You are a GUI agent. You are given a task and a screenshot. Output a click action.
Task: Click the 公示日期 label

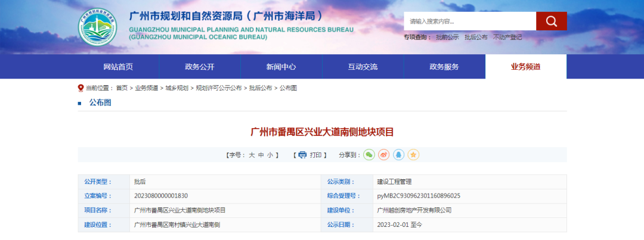(x=341, y=225)
